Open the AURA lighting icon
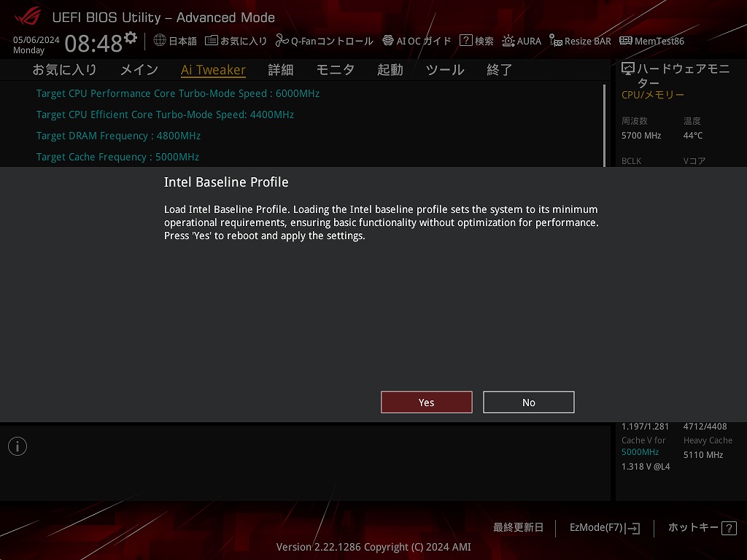747x560 pixels. (508, 41)
